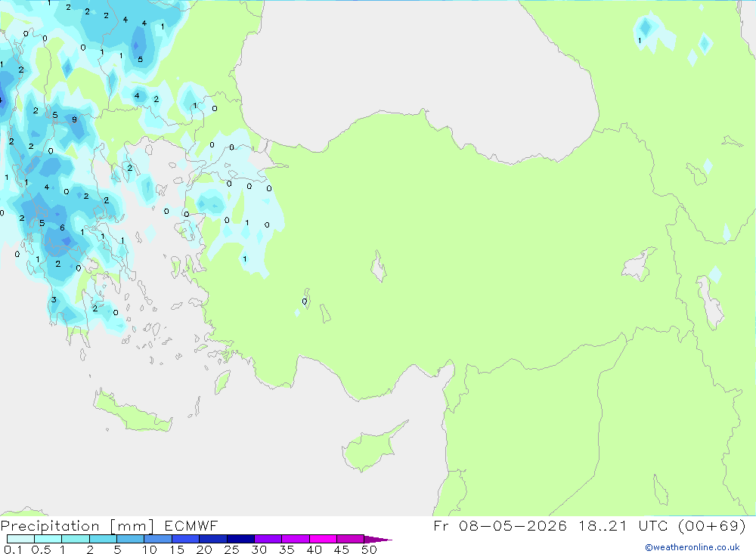
Task: Click the 'Fr 08-05-2026 18..21 UTC (00+69)' timestamp
Action: 589,525
